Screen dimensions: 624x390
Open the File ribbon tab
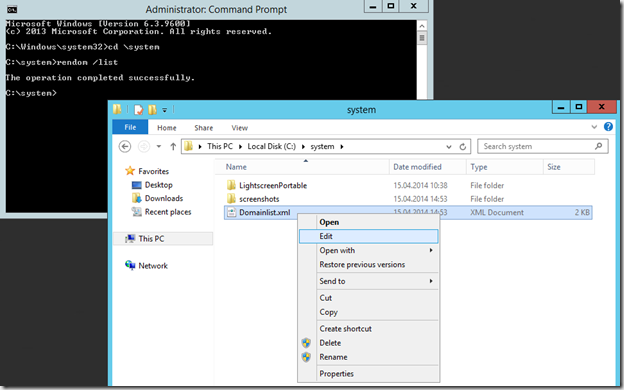(x=130, y=127)
